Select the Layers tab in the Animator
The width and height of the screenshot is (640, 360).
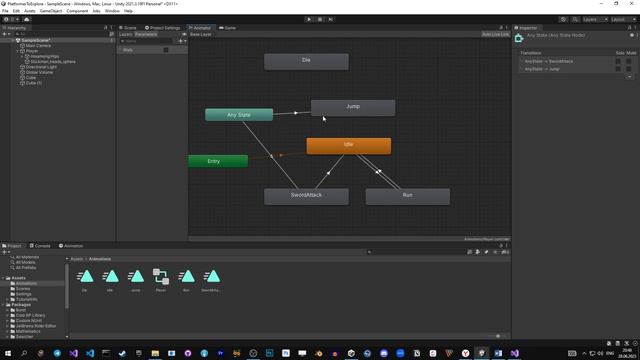point(126,34)
